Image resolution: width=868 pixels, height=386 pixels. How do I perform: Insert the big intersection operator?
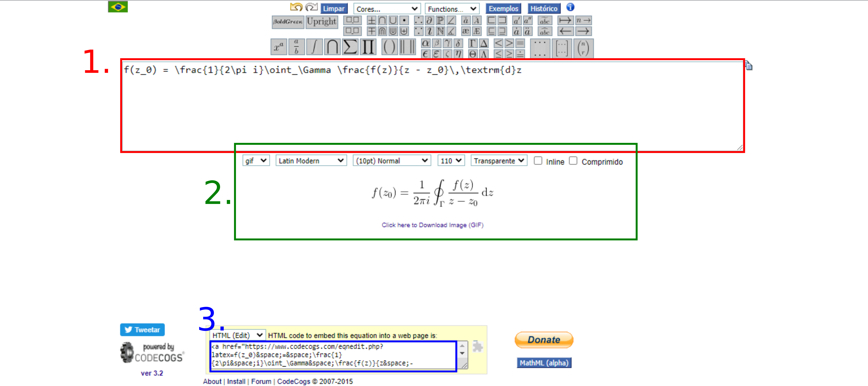(333, 47)
